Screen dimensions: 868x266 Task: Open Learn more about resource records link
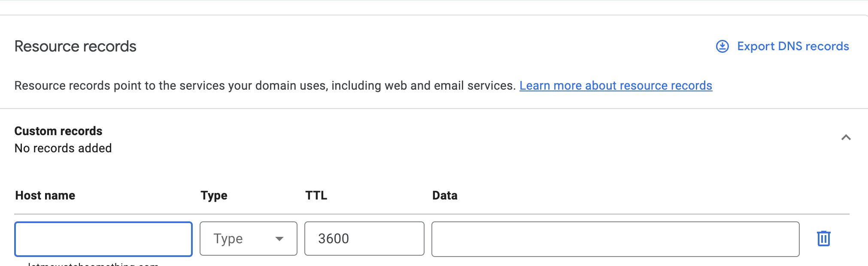(x=616, y=86)
